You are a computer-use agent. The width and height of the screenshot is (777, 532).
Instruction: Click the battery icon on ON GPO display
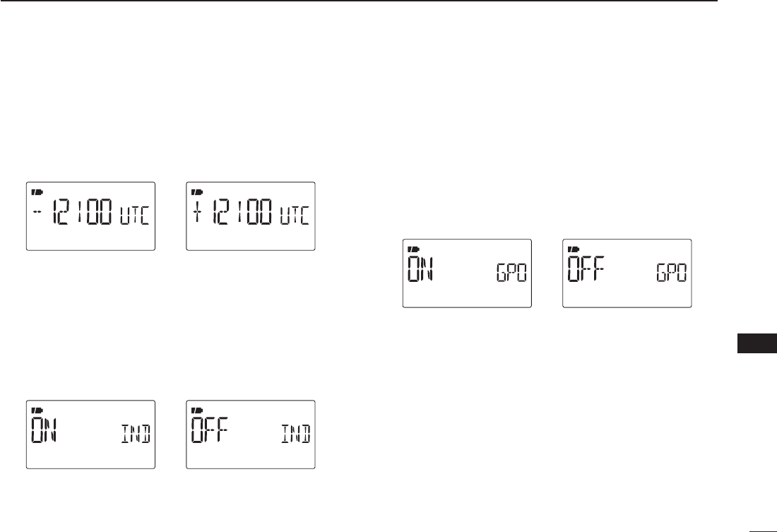[x=414, y=249]
